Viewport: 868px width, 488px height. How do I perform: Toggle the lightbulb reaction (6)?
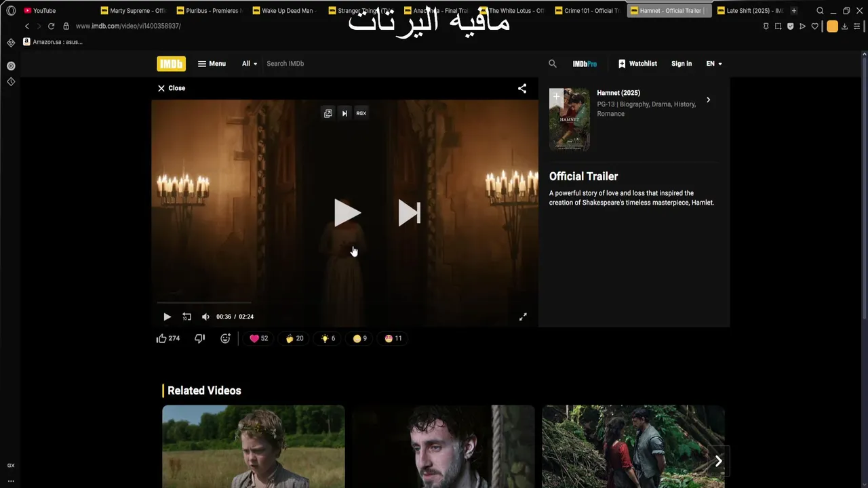[x=328, y=338]
